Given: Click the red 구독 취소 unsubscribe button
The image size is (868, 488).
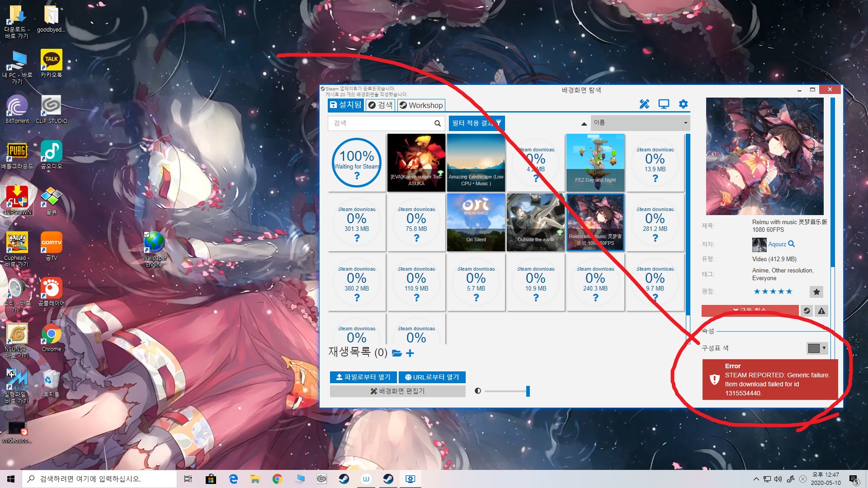Looking at the screenshot, I should (750, 310).
